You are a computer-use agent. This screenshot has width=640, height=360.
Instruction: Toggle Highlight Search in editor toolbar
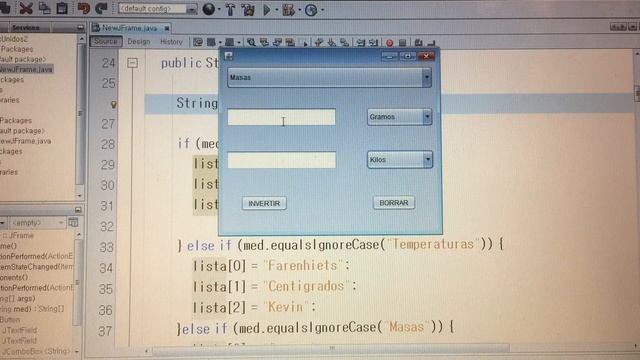tap(290, 42)
